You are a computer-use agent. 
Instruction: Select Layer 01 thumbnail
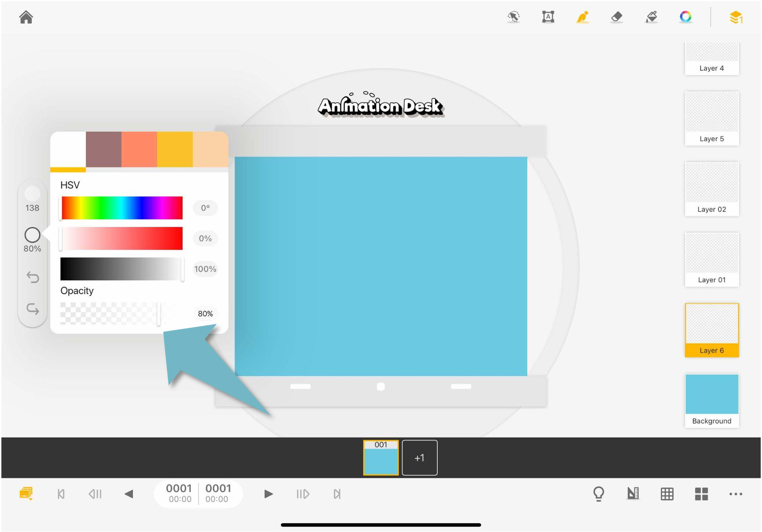click(712, 260)
